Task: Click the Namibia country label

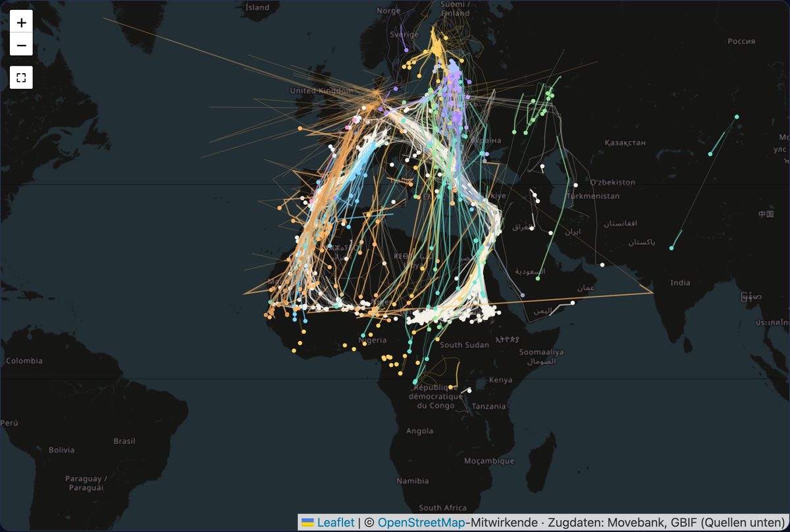Action: (413, 481)
